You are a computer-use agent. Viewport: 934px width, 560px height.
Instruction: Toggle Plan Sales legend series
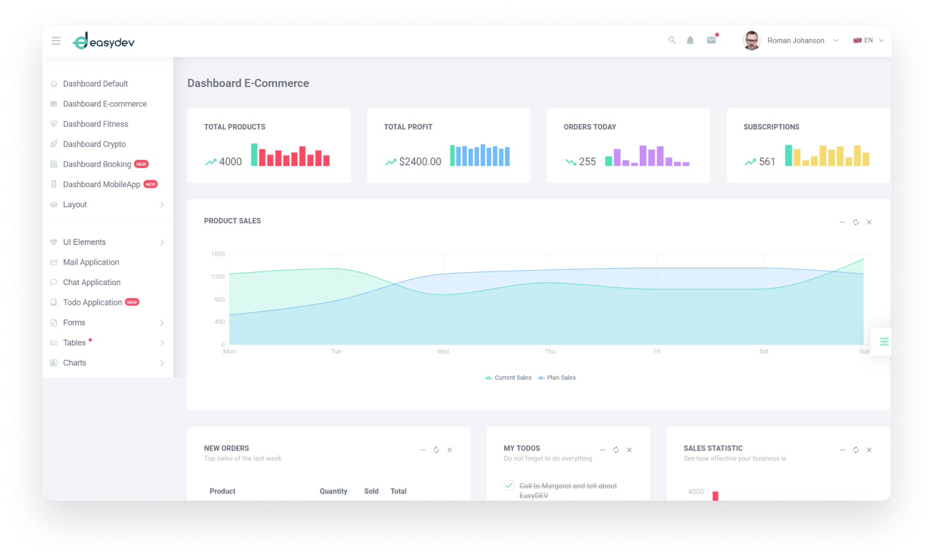pos(556,378)
